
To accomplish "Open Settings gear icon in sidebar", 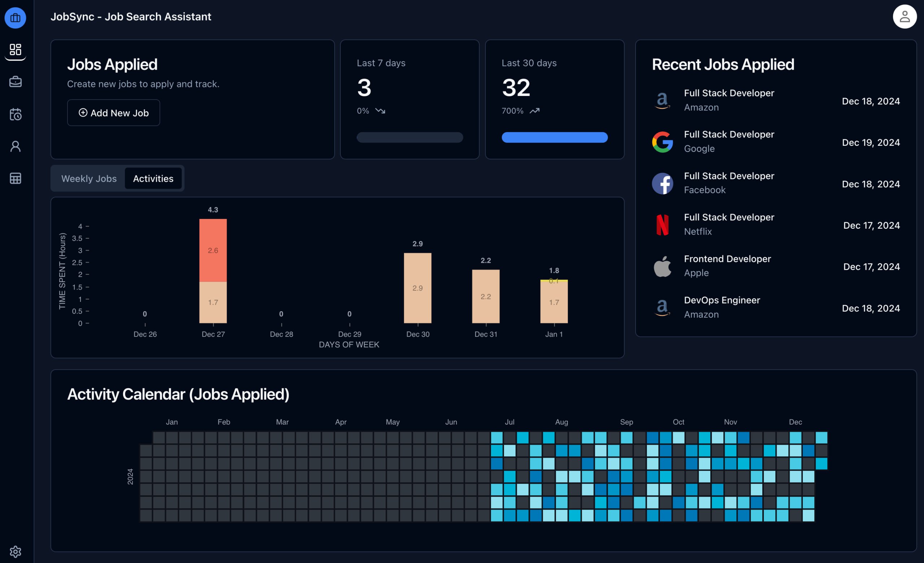I will point(16,551).
